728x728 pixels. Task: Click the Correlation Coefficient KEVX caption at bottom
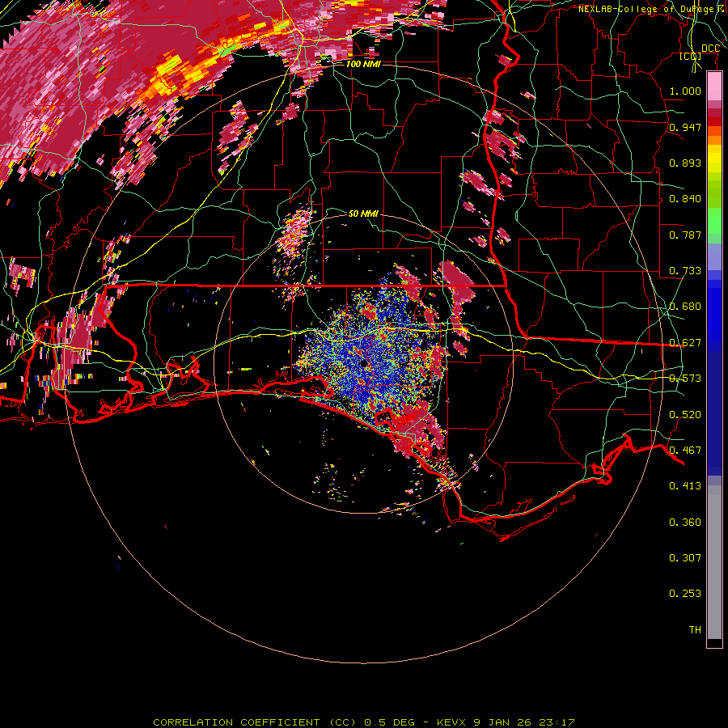(x=364, y=722)
